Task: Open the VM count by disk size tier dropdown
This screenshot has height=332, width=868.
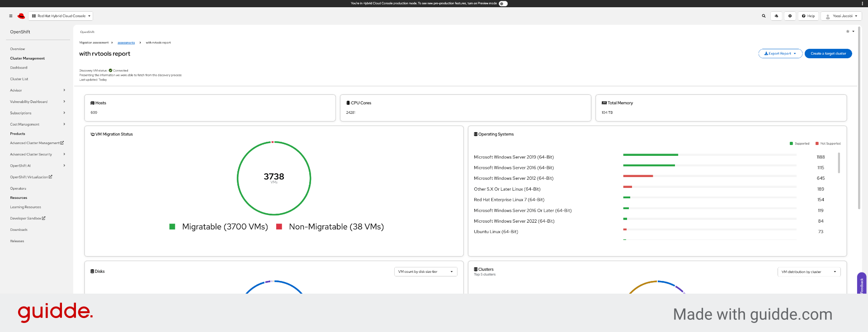Action: pos(425,271)
